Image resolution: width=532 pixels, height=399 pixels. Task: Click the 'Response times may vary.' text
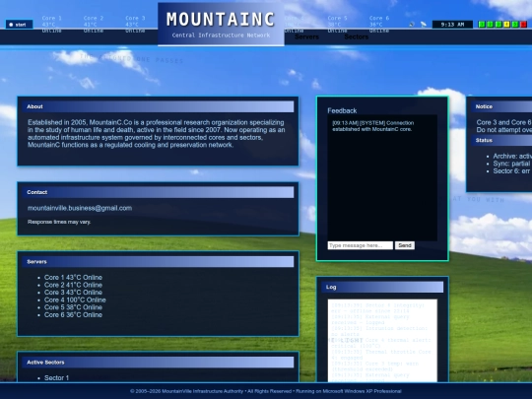[59, 222]
